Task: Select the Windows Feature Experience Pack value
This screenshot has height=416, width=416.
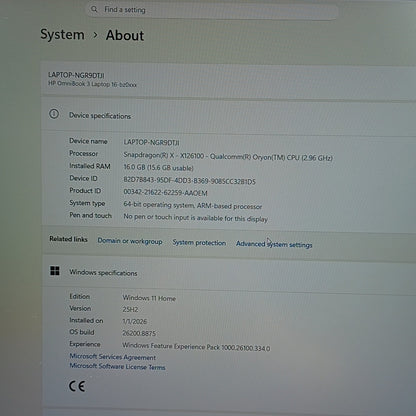Action: 196,347
